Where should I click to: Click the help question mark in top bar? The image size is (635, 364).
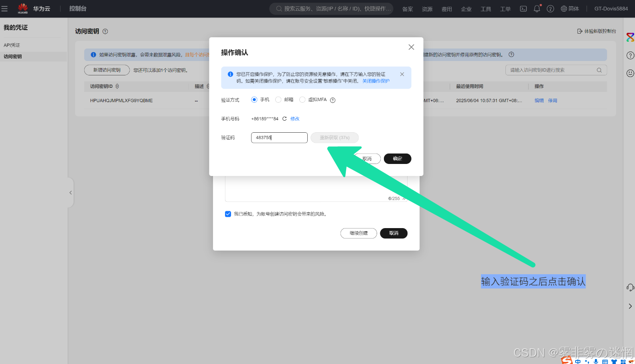(x=550, y=8)
